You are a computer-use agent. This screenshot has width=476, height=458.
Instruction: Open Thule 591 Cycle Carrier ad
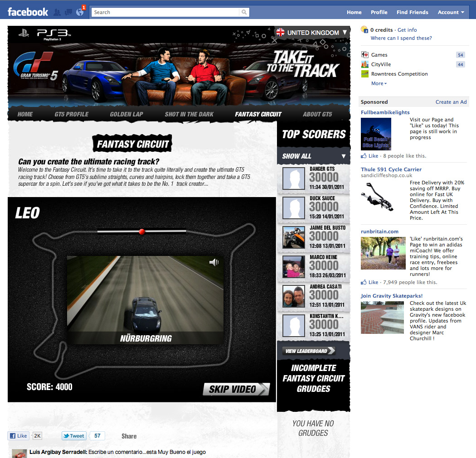click(391, 169)
